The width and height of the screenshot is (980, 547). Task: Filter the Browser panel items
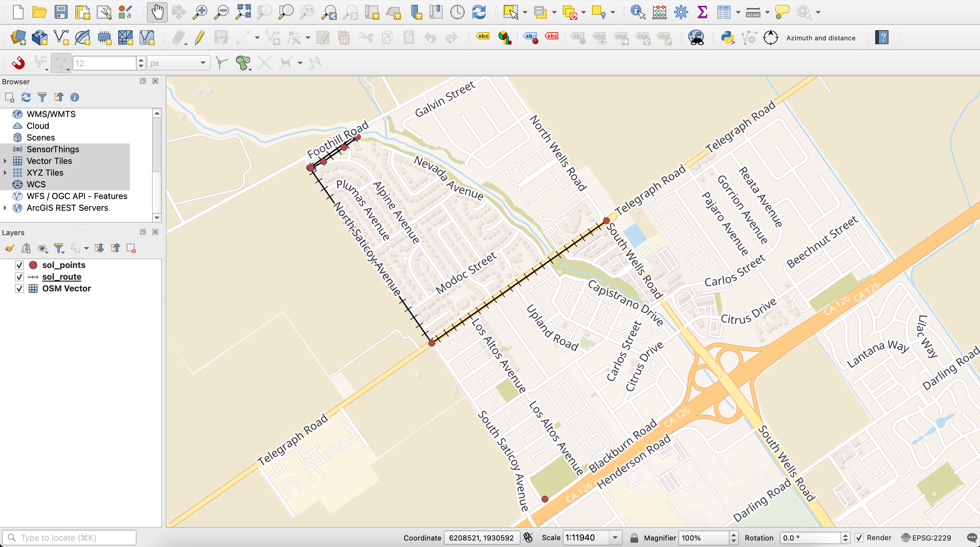click(x=42, y=98)
